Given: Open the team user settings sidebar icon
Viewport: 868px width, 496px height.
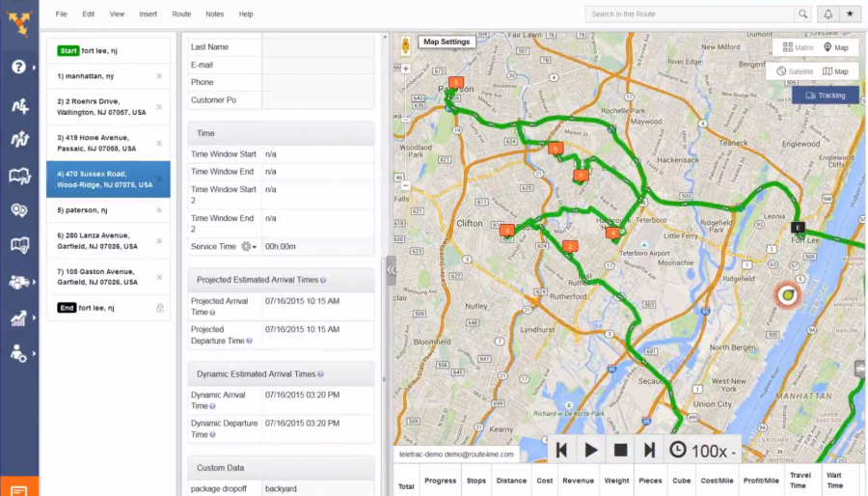Looking at the screenshot, I should tap(18, 353).
